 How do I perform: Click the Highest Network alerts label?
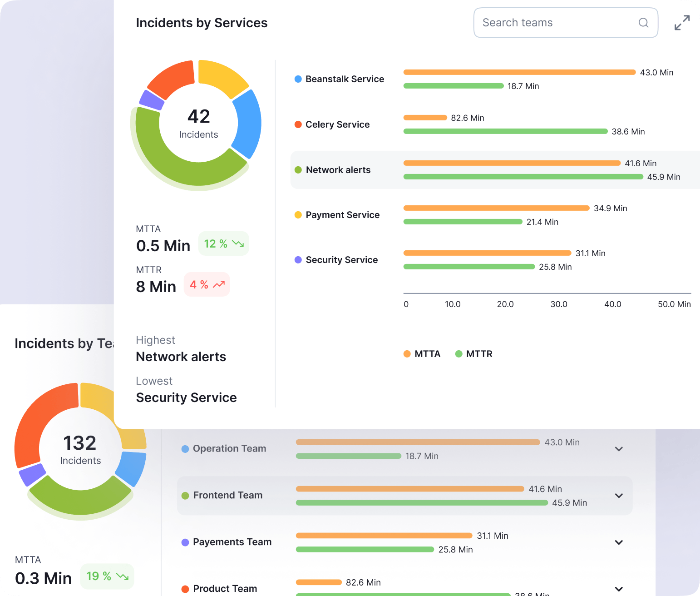coord(181,356)
